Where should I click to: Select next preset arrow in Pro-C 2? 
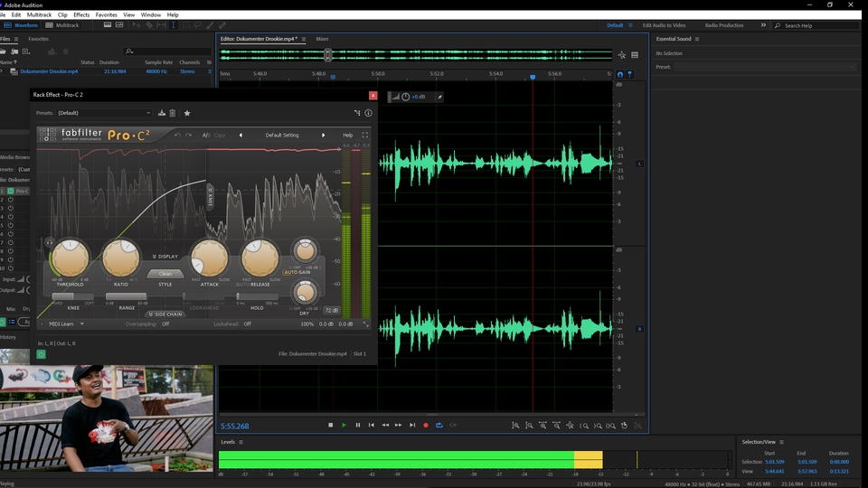coord(324,135)
